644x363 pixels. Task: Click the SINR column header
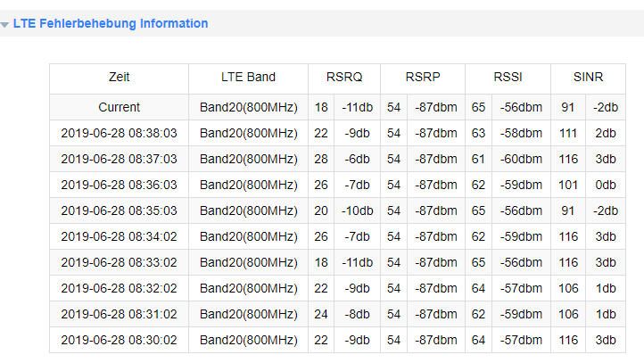tap(588, 78)
